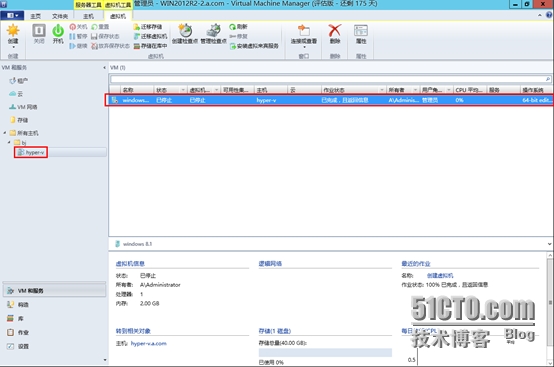Image resolution: width=554 pixels, height=367 pixels.
Task: Click the 创建 (Create) sun icon
Action: pos(13,31)
